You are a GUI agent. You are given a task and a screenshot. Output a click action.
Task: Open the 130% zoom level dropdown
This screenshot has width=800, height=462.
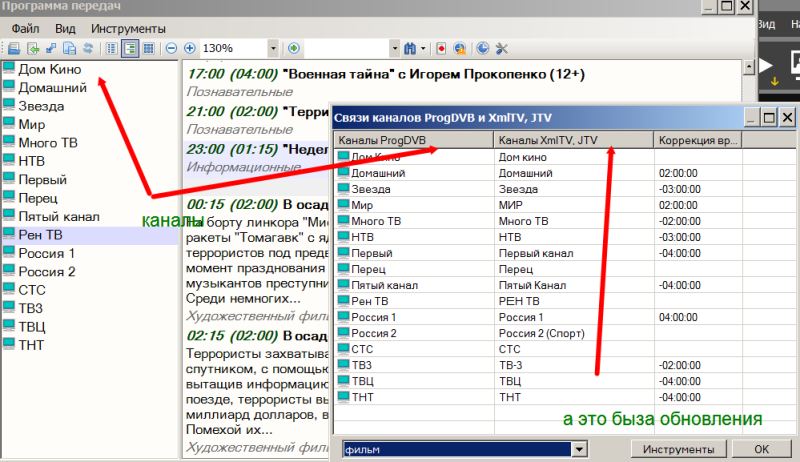273,48
